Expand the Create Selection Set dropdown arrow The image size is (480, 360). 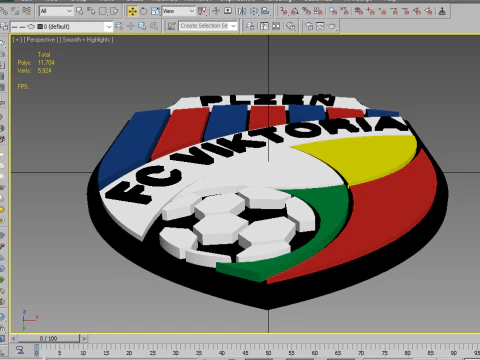tap(234, 26)
